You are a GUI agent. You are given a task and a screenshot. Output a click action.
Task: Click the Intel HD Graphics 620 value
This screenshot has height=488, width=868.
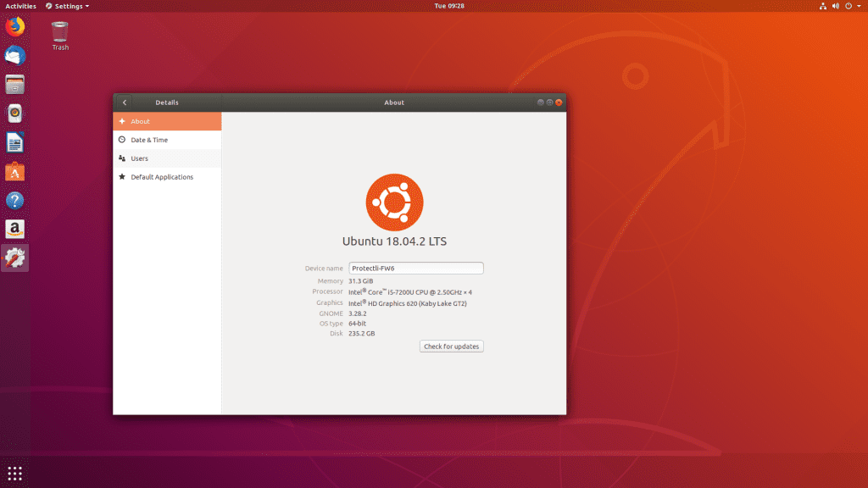pos(408,303)
